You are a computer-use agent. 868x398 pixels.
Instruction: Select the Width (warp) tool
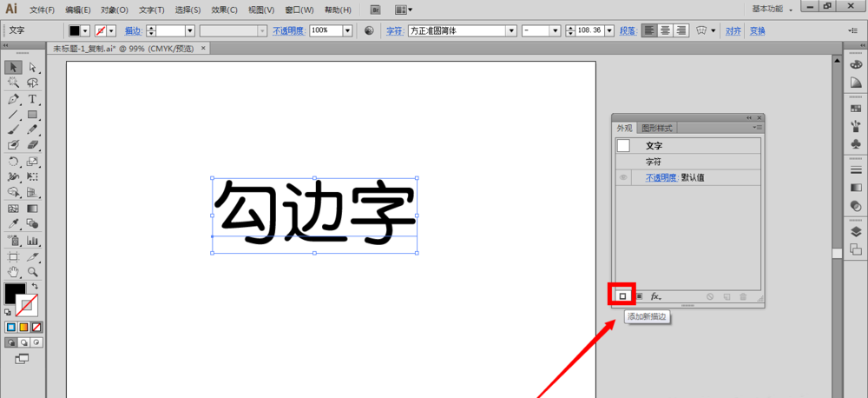point(13,176)
